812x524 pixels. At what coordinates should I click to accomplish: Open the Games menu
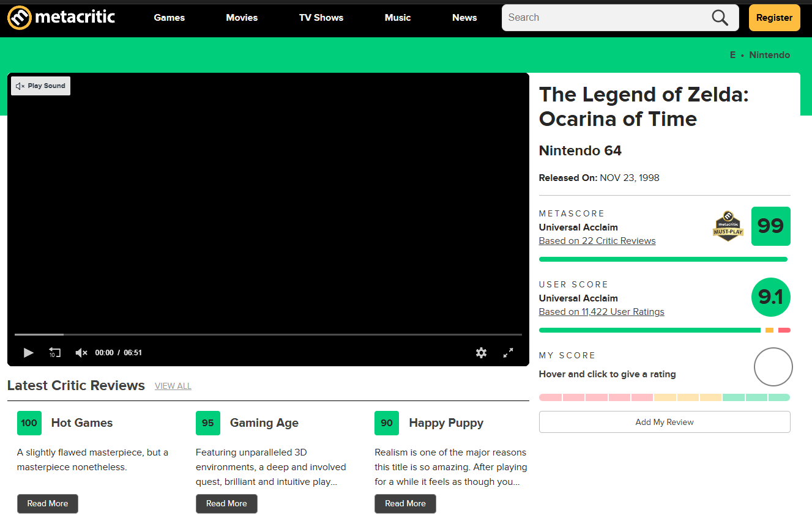169,18
